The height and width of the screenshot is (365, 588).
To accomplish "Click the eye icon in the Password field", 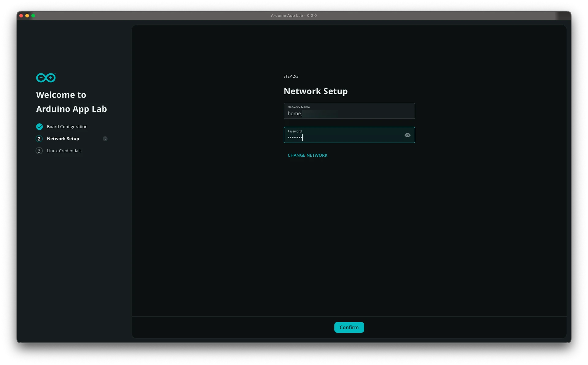I will [407, 135].
